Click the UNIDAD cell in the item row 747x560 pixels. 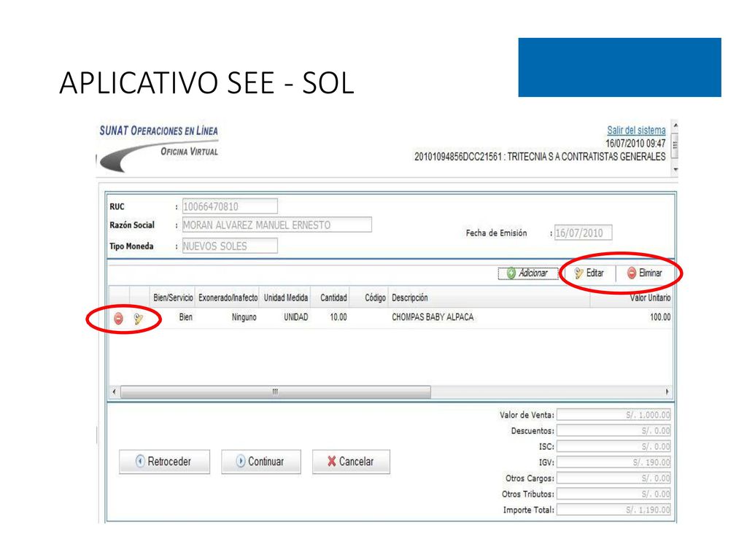pos(296,317)
